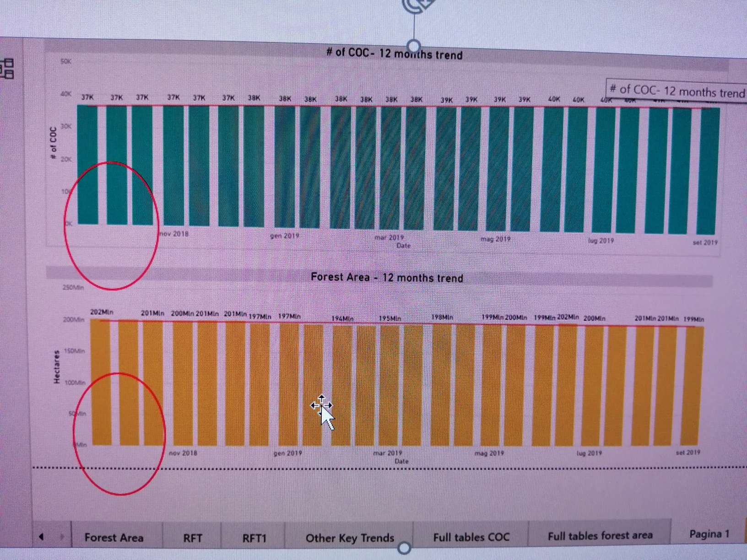
Task: Click the last orange bar labeled 199Mln
Action: pyautogui.click(x=692, y=386)
